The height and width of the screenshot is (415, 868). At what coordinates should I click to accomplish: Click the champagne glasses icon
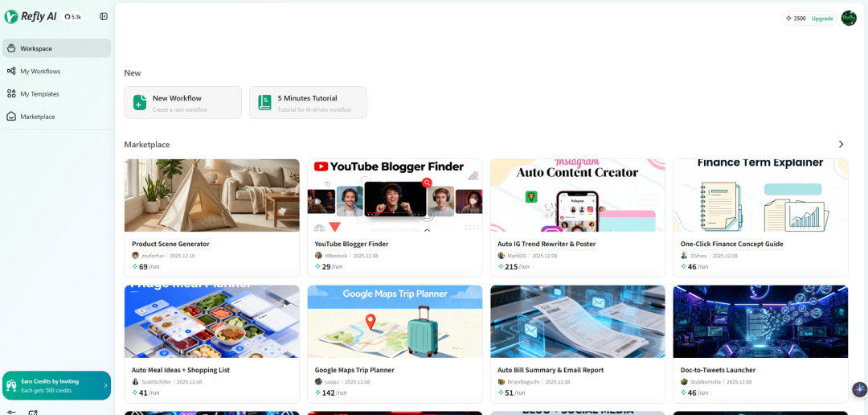[11, 385]
